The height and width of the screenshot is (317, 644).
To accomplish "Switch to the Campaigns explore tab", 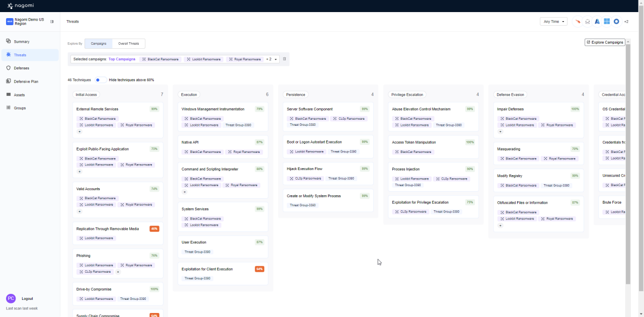I will click(x=99, y=44).
